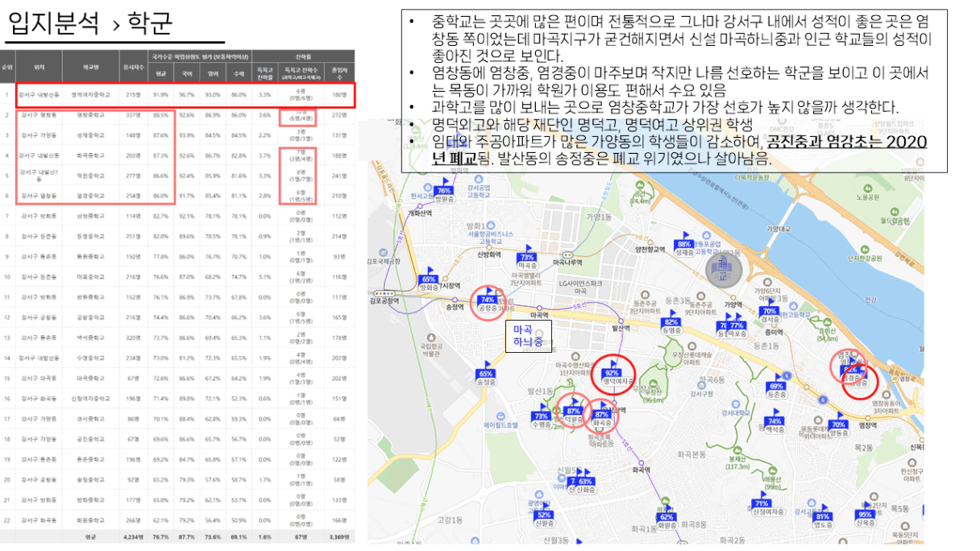
Task: Click the 52% flag marker at 신월중
Action: coord(544,514)
